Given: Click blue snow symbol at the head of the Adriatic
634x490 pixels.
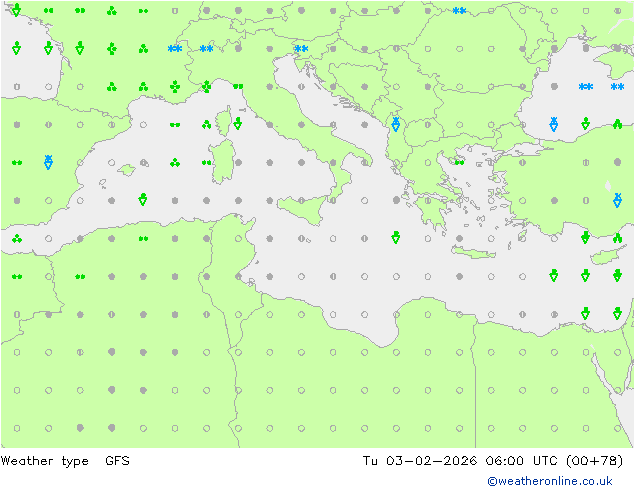Looking at the screenshot, I should point(301,49).
